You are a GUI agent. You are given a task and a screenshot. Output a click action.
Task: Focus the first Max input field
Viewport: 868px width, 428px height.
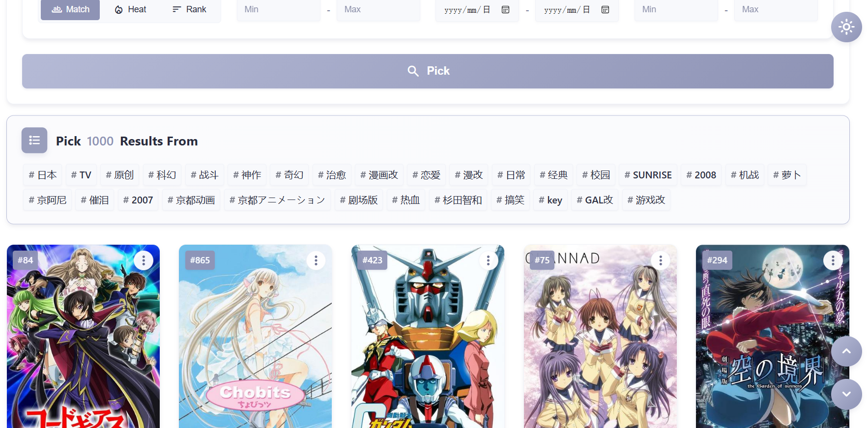pos(378,10)
